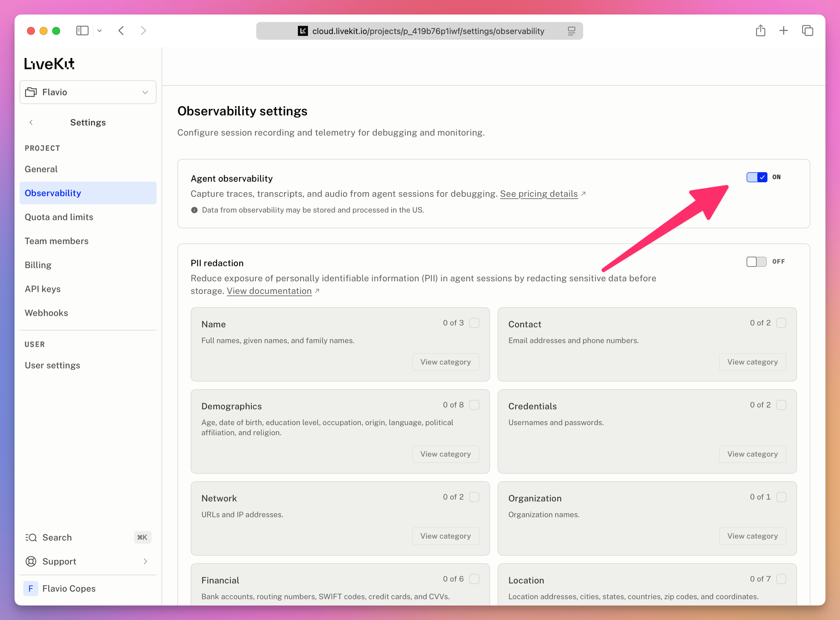Check the Credentials category checkbox
The height and width of the screenshot is (620, 840).
[781, 405]
